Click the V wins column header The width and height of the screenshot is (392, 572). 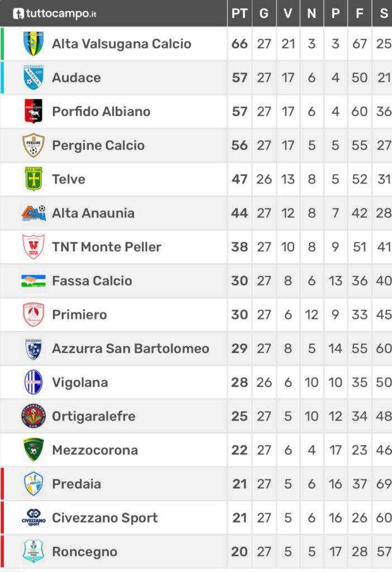point(288,13)
